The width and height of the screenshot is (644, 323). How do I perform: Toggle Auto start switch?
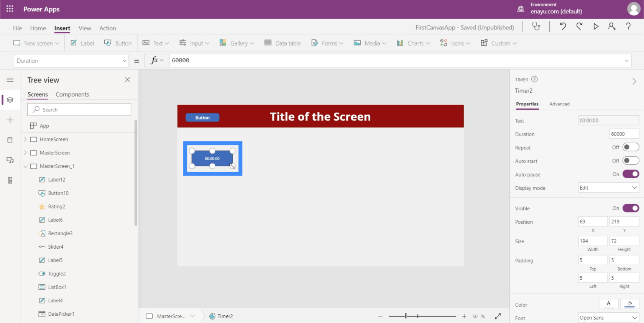[x=631, y=161]
